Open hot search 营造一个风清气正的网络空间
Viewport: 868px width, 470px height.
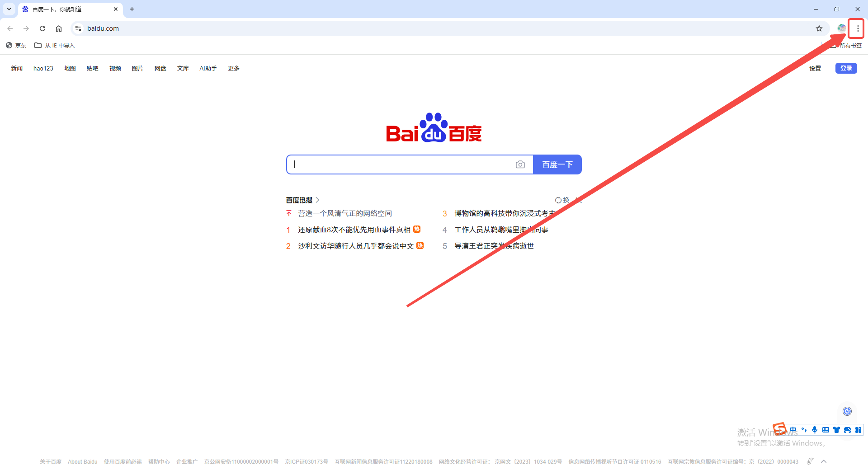pos(345,213)
